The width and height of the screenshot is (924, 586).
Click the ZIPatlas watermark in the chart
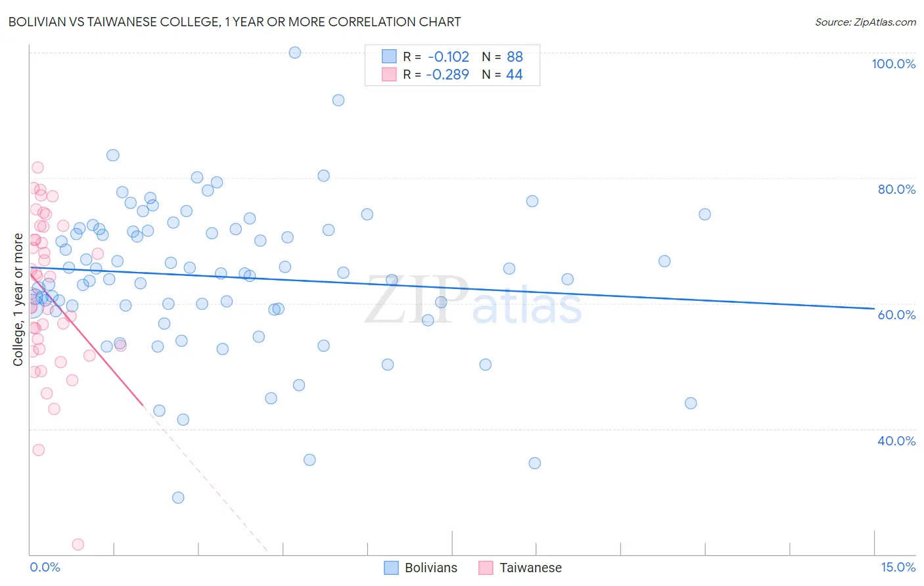(474, 301)
